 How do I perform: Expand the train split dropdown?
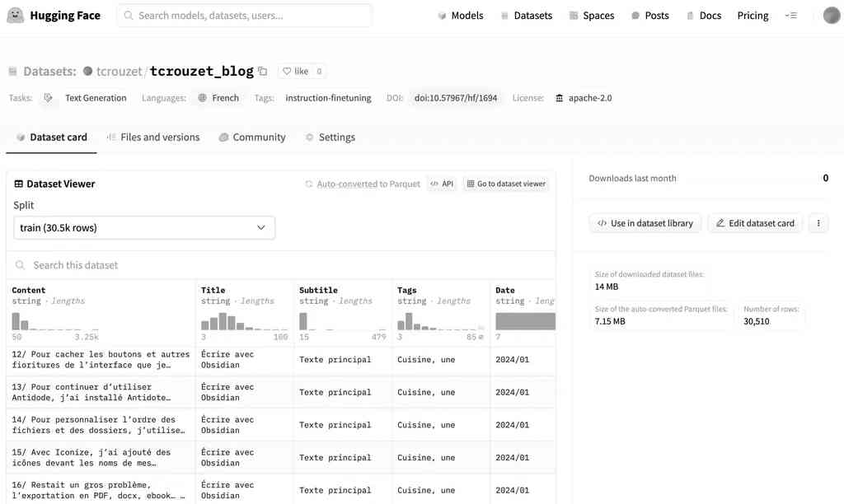pyautogui.click(x=144, y=228)
